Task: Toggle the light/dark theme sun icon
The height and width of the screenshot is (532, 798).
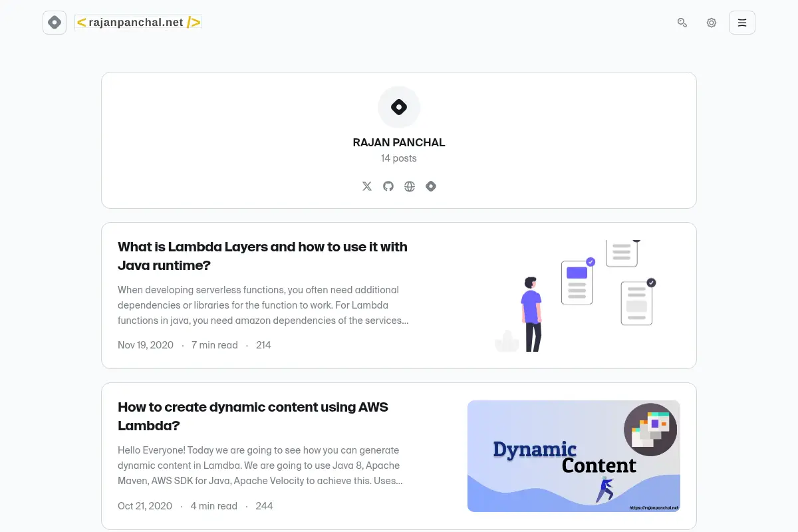Action: (x=712, y=23)
